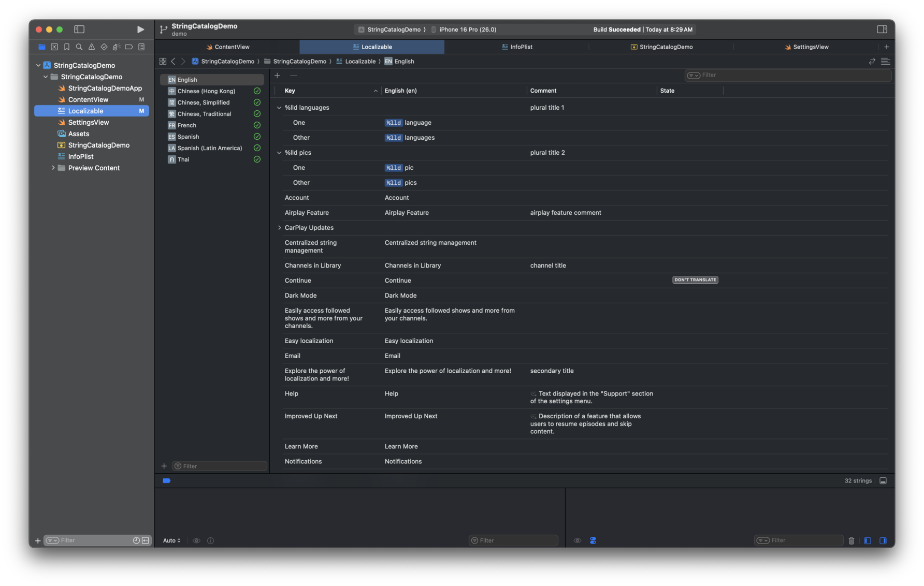This screenshot has height=586, width=924.
Task: Click the blue console metadata icon
Action: tap(593, 541)
